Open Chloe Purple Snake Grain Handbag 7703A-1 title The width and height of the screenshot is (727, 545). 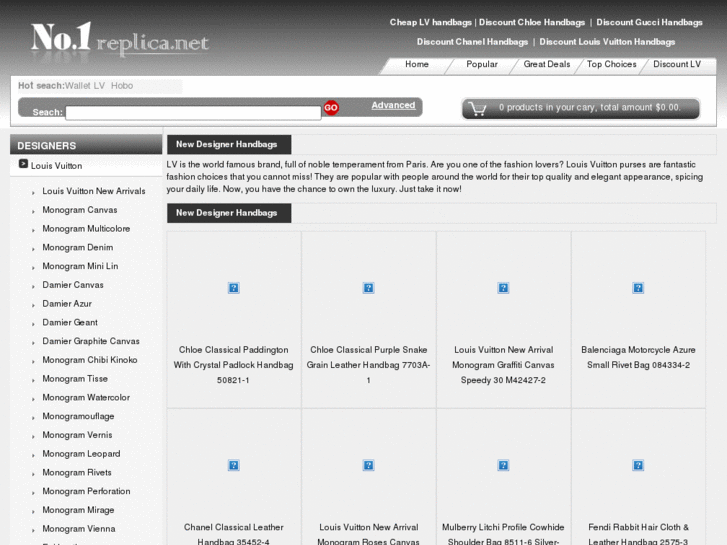[x=369, y=365]
